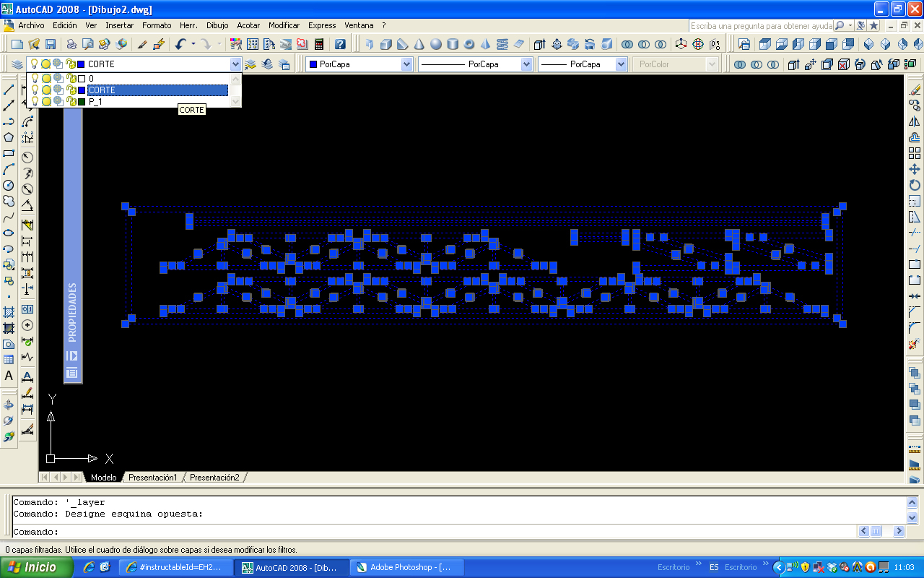Toggle freeze sun icon on layer P_1
Image resolution: width=924 pixels, height=578 pixels.
point(45,101)
